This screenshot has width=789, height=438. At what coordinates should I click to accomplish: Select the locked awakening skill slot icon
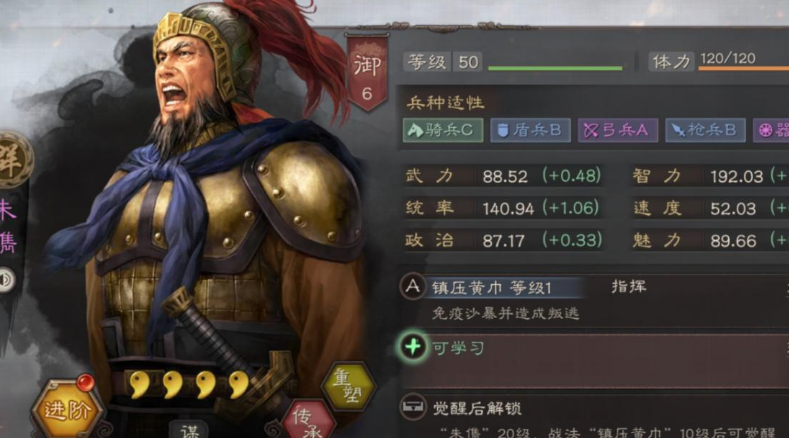(413, 406)
